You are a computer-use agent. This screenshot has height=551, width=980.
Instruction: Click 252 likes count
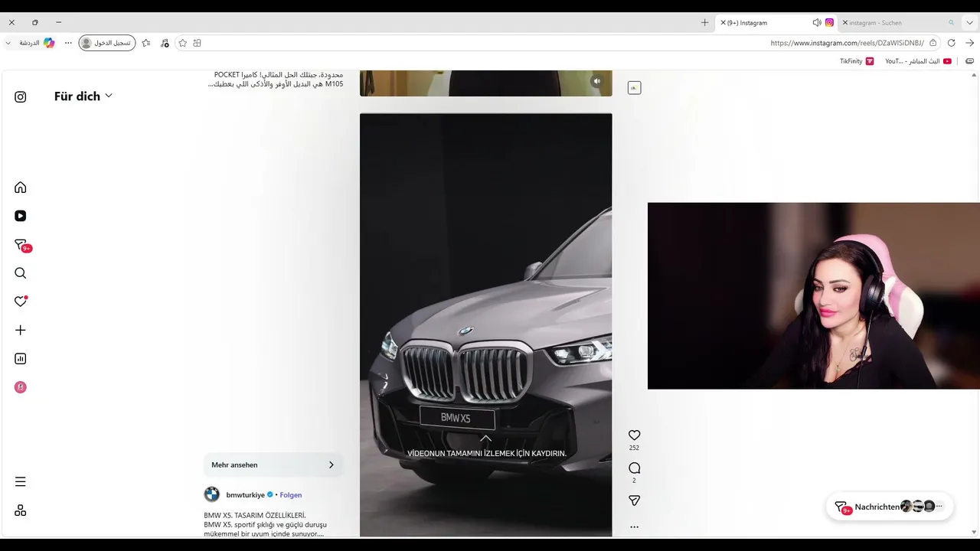pyautogui.click(x=634, y=448)
